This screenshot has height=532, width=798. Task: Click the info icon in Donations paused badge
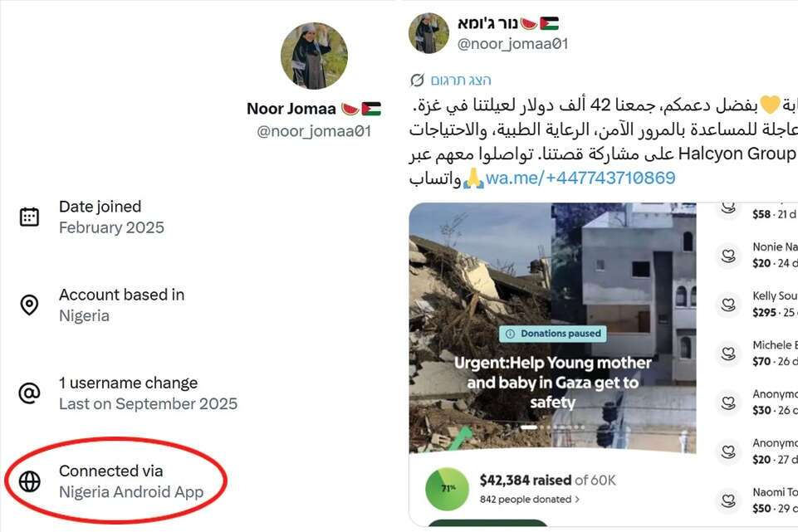point(510,334)
